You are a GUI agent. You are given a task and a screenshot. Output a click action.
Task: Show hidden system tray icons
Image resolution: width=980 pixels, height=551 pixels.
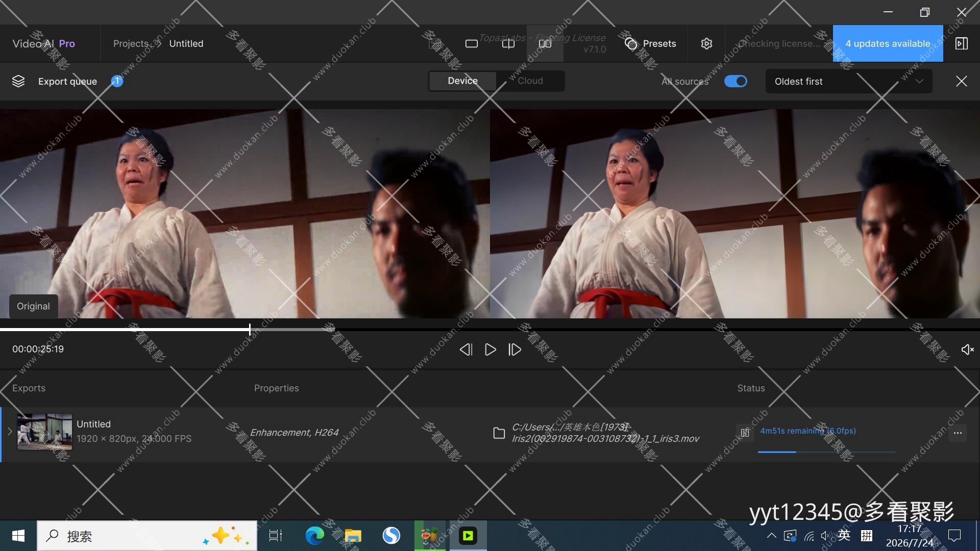click(x=771, y=536)
